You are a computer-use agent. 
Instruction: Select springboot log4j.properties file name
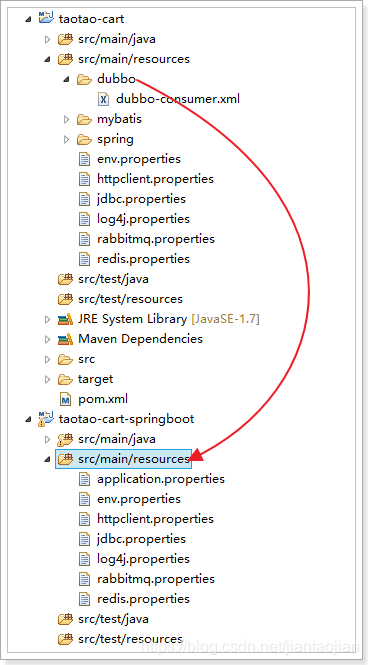coord(143,559)
